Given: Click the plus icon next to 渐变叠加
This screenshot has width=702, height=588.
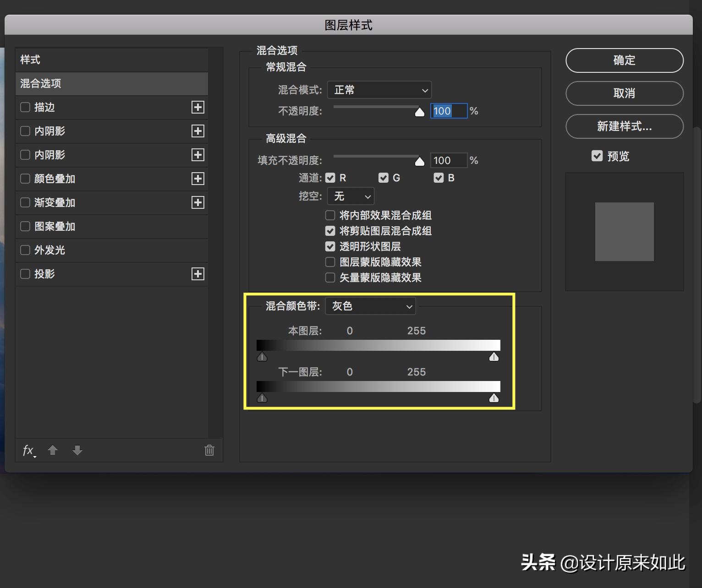Looking at the screenshot, I should pos(197,202).
